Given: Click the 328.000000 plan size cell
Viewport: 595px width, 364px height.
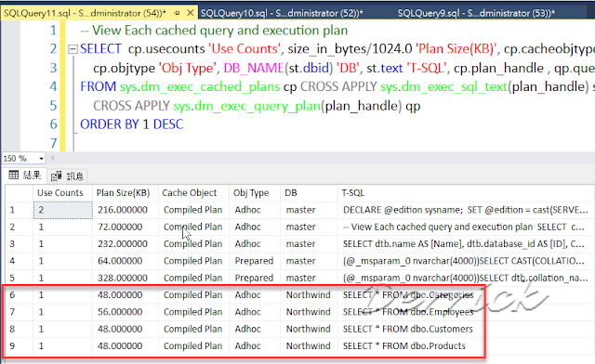Looking at the screenshot, I should pyautogui.click(x=126, y=278).
